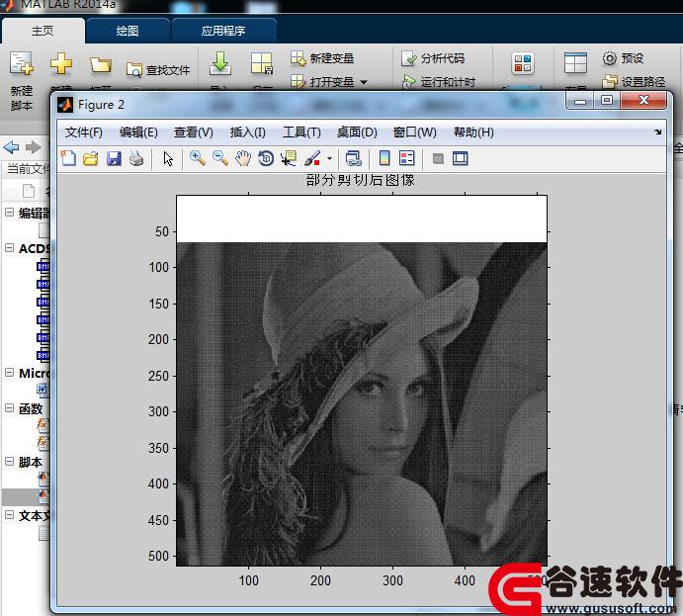Open 预设 preferences in MATLAB
683x616 pixels.
pos(624,58)
